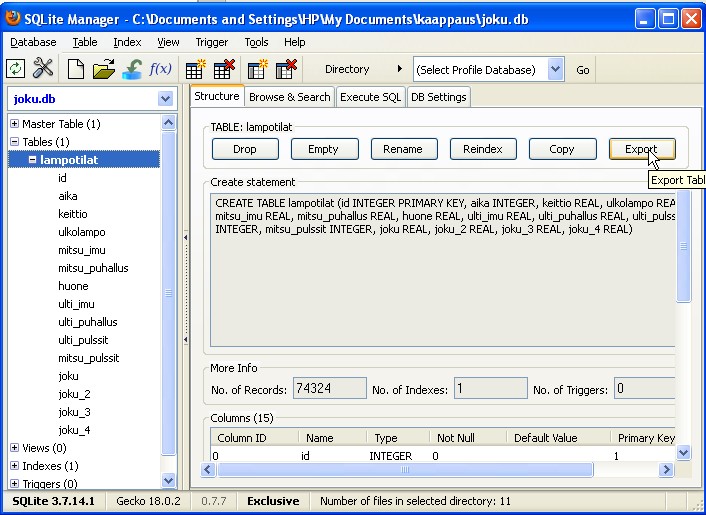Open the options wrench and screwdriver icon
This screenshot has width=706, height=515.
(x=44, y=69)
